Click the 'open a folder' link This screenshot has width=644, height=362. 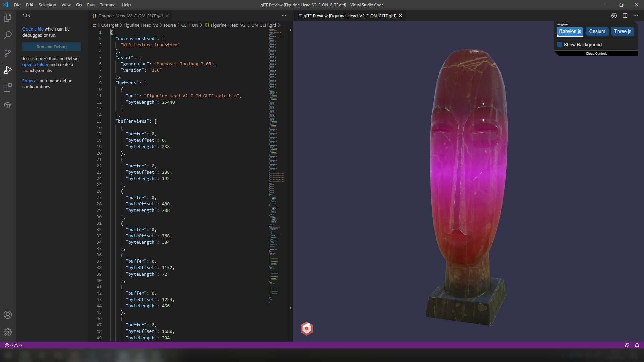(35, 65)
